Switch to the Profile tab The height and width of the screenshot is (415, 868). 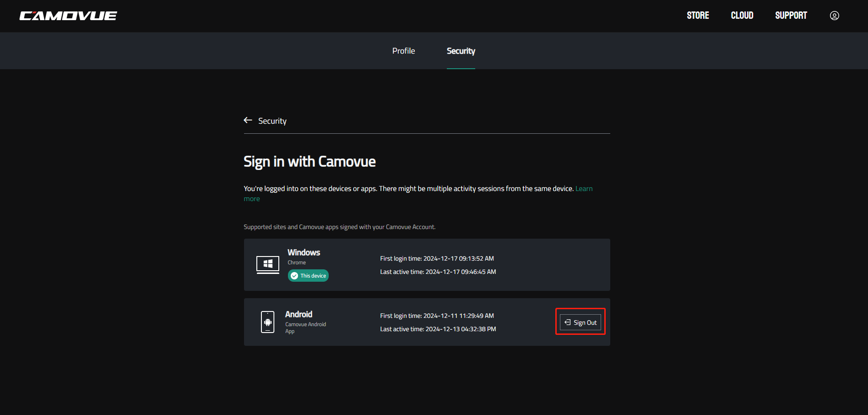[x=403, y=51]
